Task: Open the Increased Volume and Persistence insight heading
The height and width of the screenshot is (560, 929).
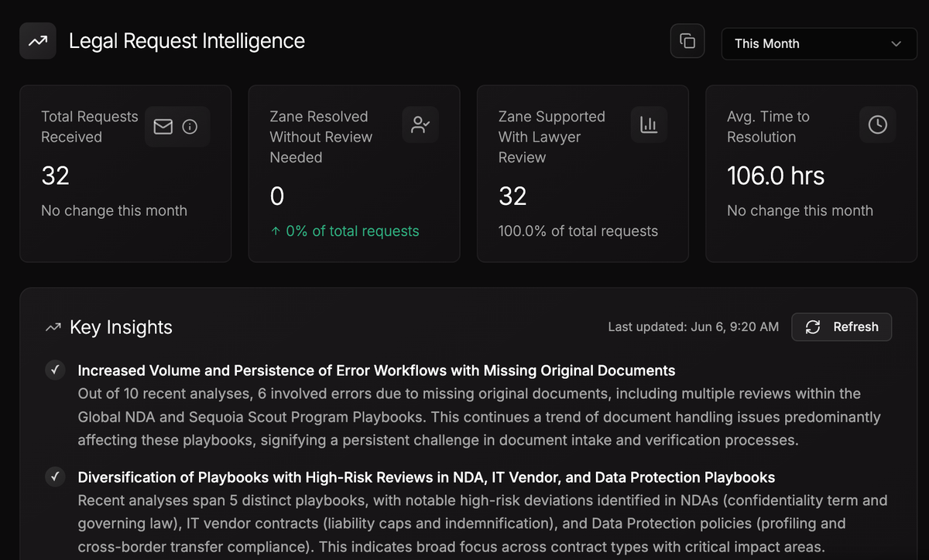Action: (376, 370)
